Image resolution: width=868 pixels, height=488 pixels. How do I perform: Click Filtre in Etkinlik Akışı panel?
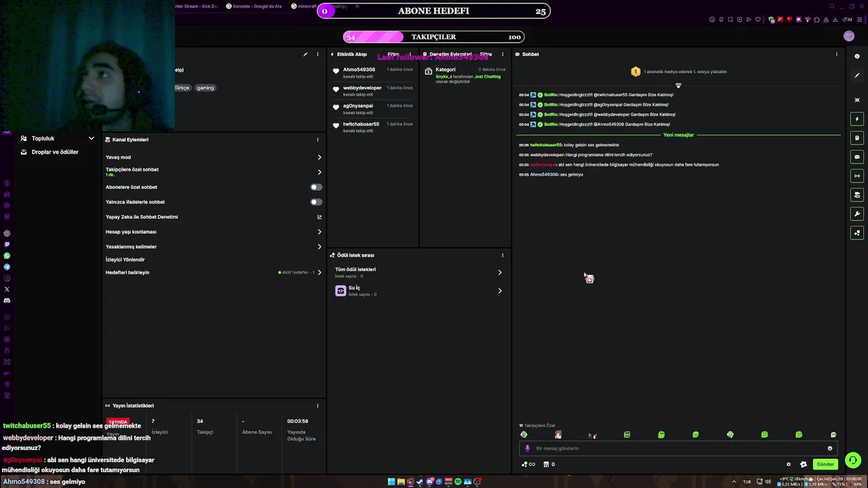coord(393,54)
